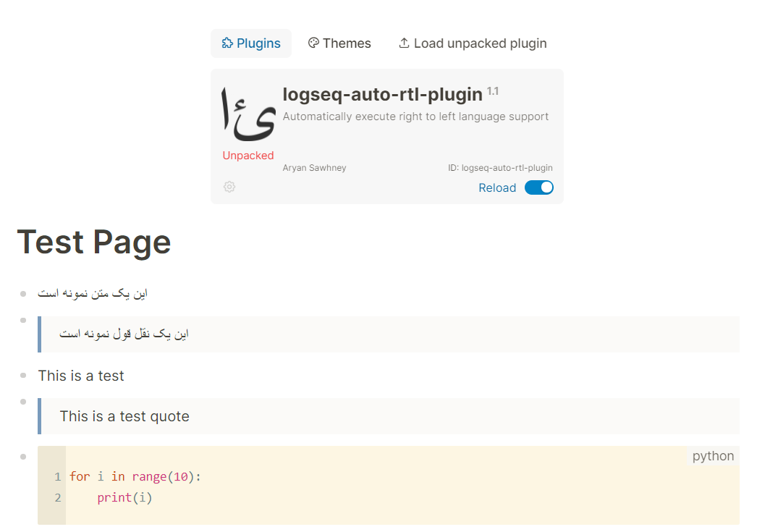Click the Test Page title

click(93, 242)
